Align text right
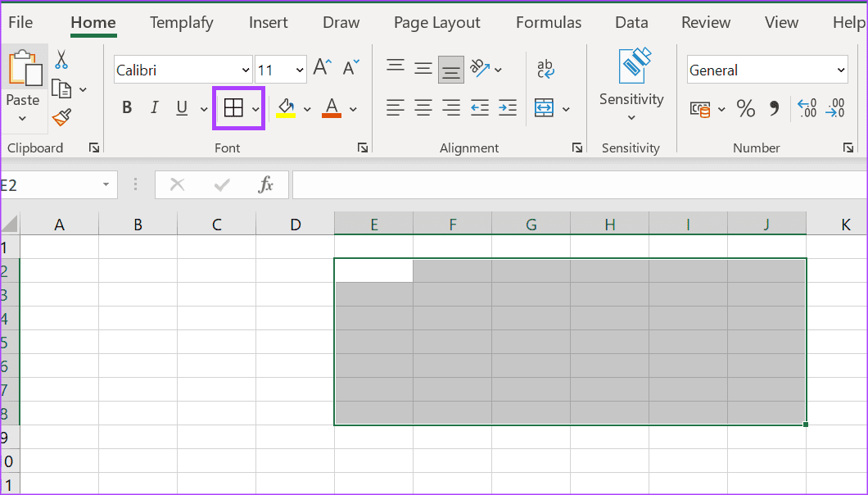 click(452, 107)
